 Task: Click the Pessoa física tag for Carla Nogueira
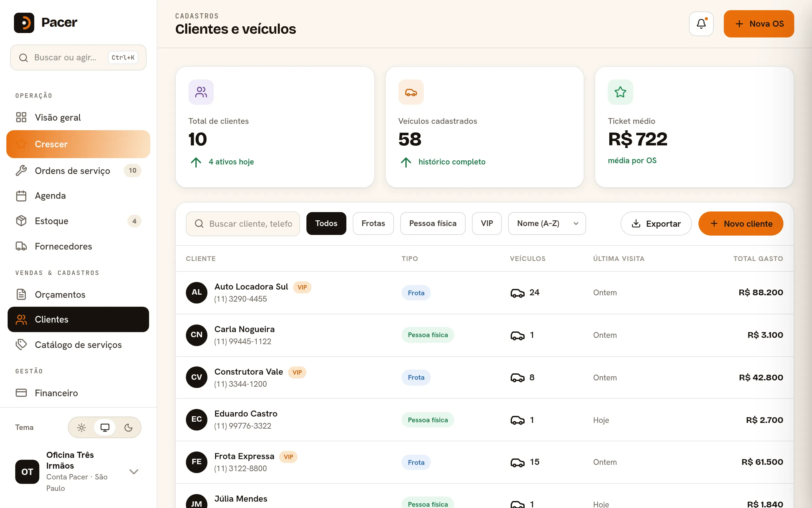click(428, 335)
